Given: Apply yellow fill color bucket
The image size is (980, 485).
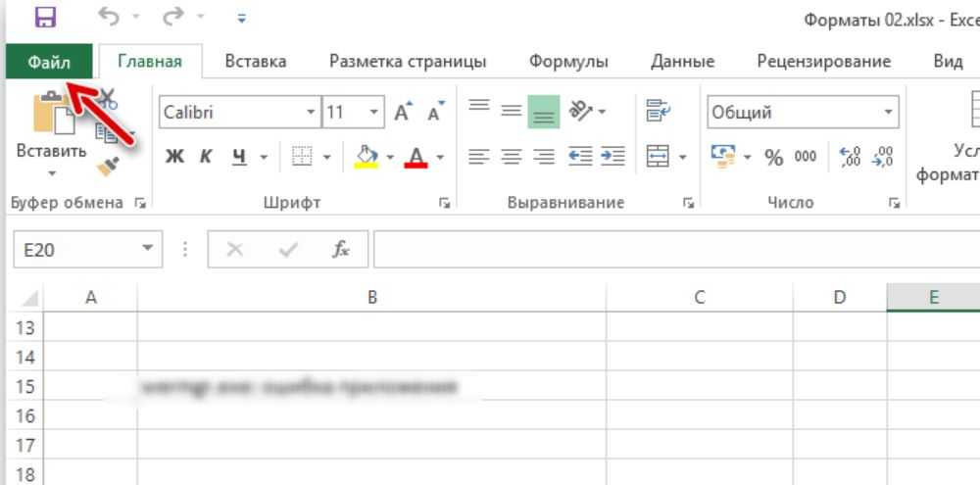Looking at the screenshot, I should pyautogui.click(x=367, y=156).
